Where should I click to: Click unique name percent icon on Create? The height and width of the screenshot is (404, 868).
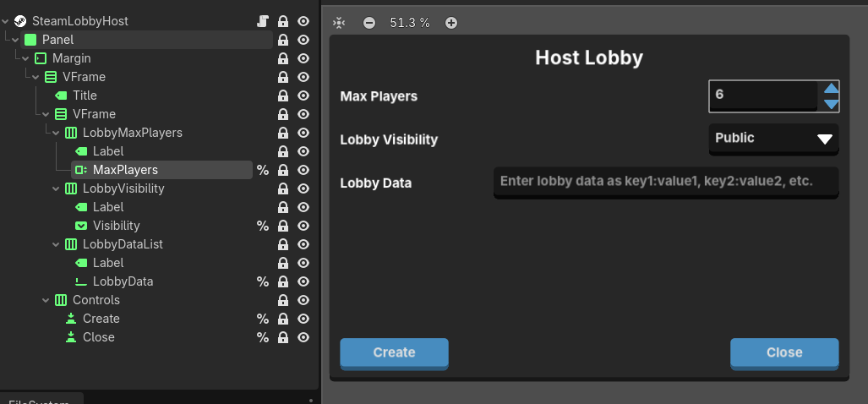point(263,319)
